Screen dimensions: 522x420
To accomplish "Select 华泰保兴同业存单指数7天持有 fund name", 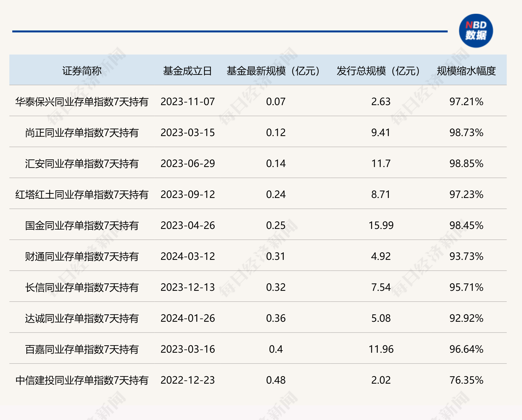I will click(x=82, y=102).
